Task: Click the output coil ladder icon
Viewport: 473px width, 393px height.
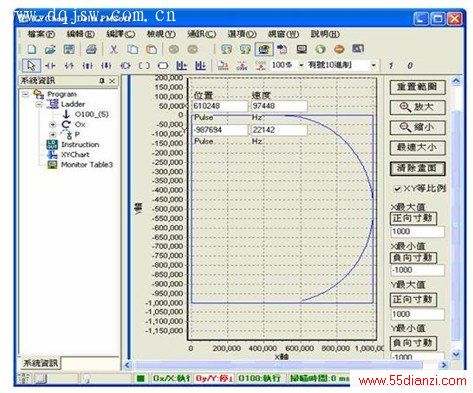Action: (144, 66)
